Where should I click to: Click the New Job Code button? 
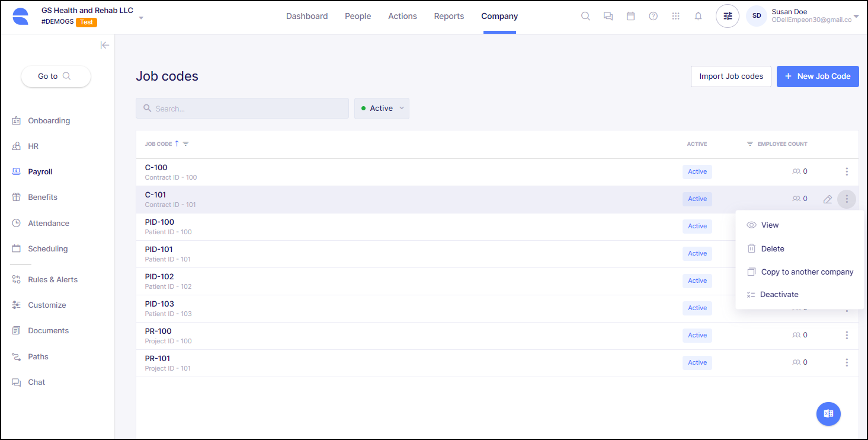(x=817, y=76)
